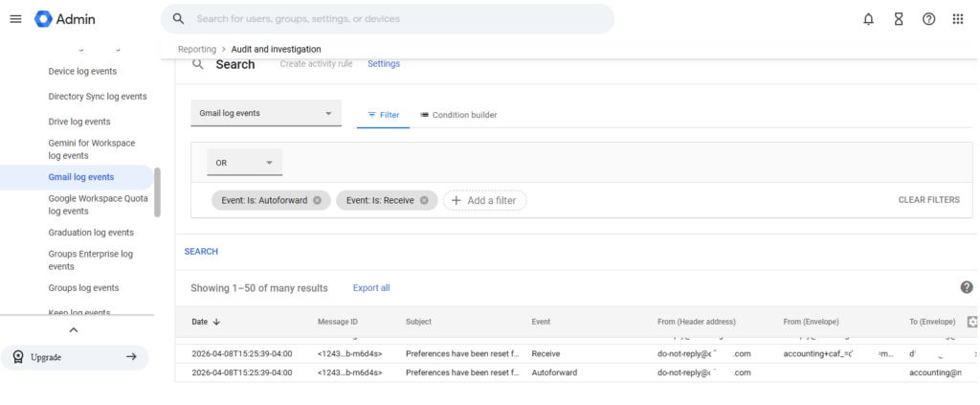Open column settings gear icon
The width and height of the screenshot is (980, 405).
point(972,322)
